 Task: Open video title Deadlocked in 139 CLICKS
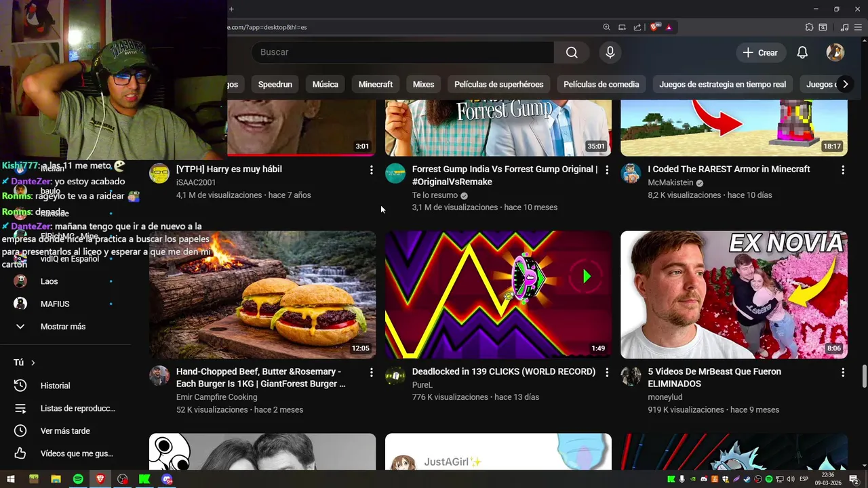[504, 371]
